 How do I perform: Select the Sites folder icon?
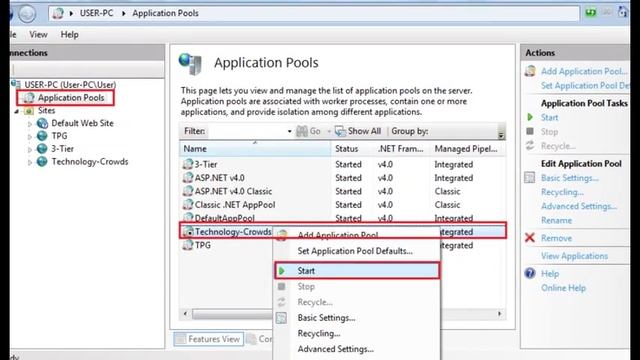29,111
